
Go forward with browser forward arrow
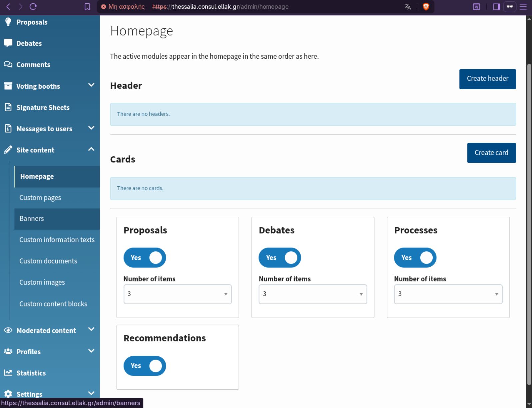point(21,6)
